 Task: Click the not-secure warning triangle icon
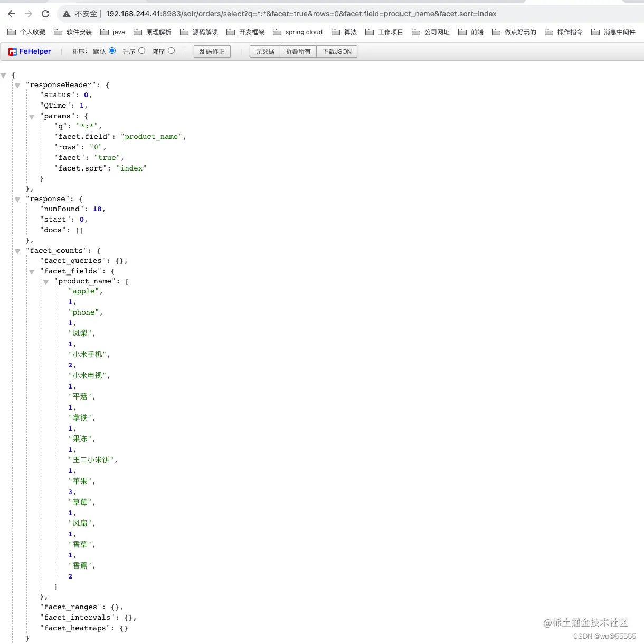[67, 14]
